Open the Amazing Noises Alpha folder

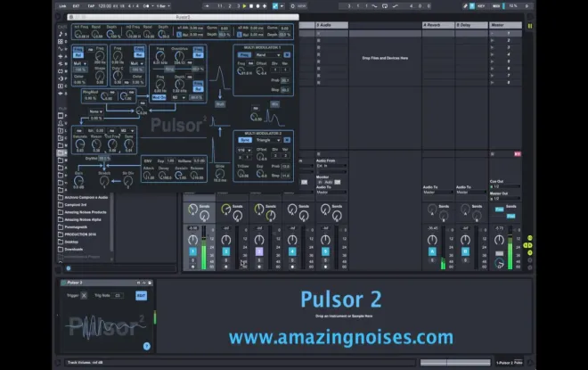tap(83, 219)
